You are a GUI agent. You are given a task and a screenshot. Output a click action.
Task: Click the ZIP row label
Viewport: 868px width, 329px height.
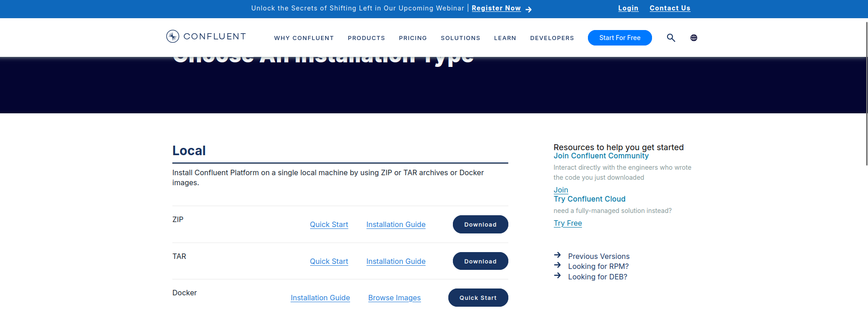[x=178, y=220]
